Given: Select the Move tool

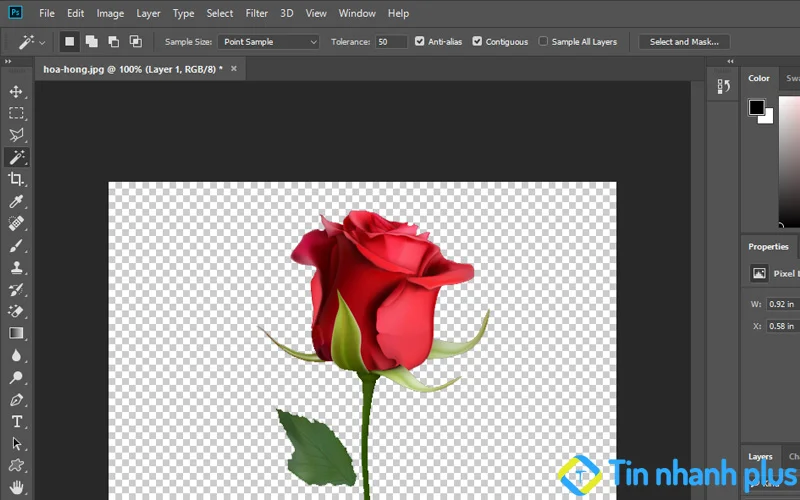Looking at the screenshot, I should [x=16, y=91].
